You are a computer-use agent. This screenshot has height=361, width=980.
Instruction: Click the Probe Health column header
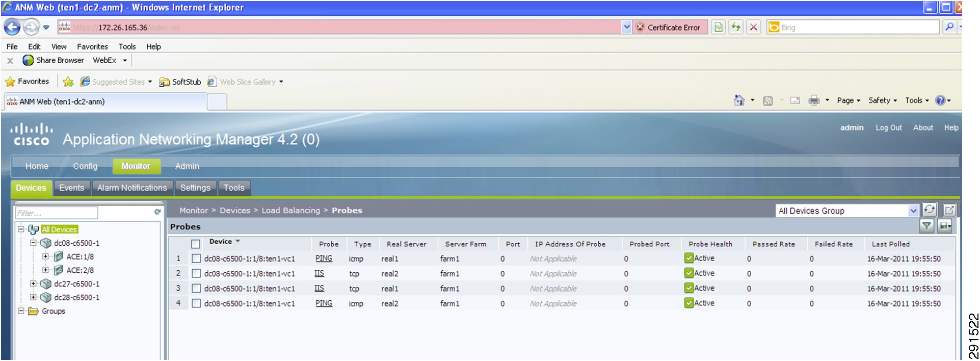[x=710, y=244]
